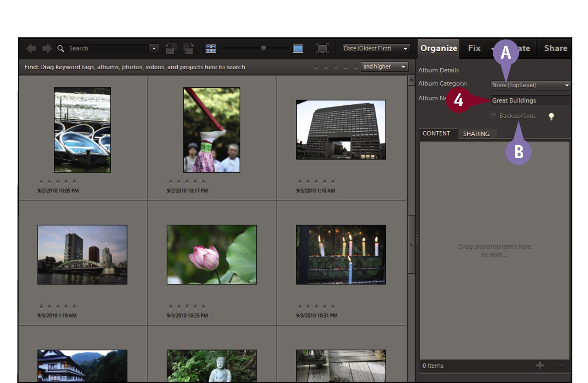Open the 'and higher' rating dropdown
Image resolution: width=588 pixels, height=383 pixels.
[384, 67]
